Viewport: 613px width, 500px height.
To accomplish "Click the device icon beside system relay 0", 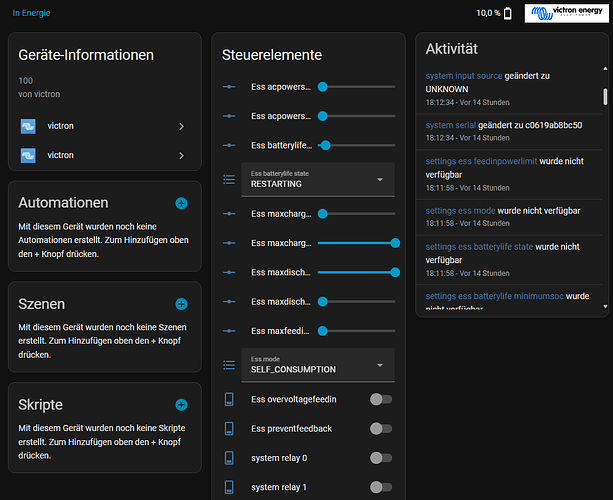I will point(229,458).
